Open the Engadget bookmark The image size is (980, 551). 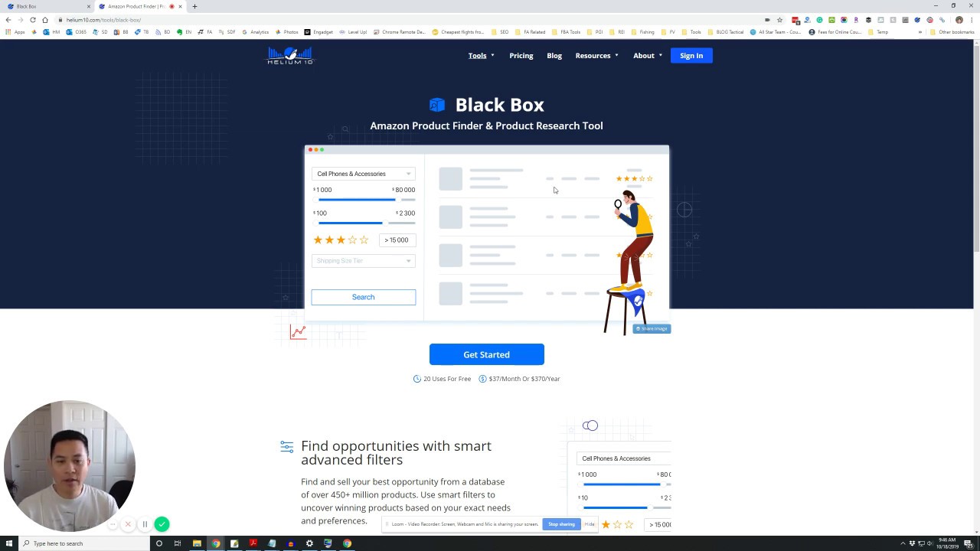tap(318, 32)
